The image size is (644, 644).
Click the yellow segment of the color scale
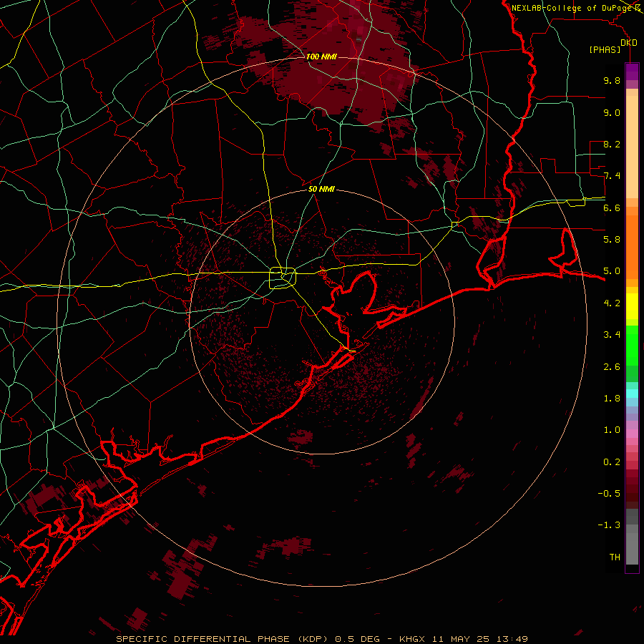pyautogui.click(x=632, y=306)
